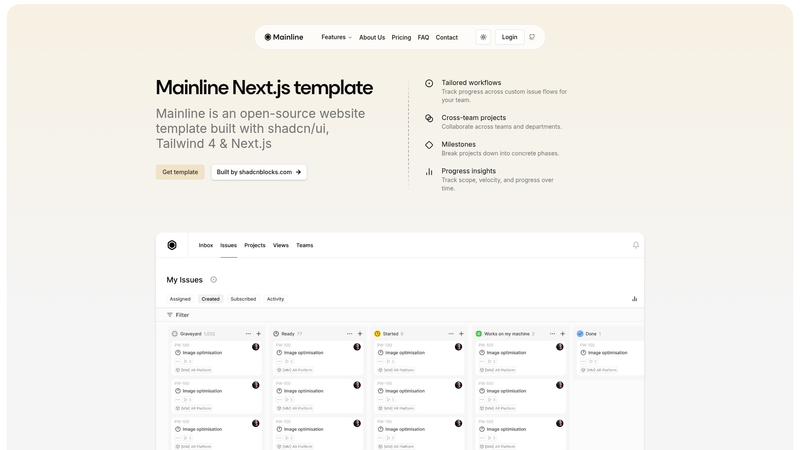Image resolution: width=800 pixels, height=450 pixels.
Task: Add issue to Works on my machine
Action: pos(563,334)
